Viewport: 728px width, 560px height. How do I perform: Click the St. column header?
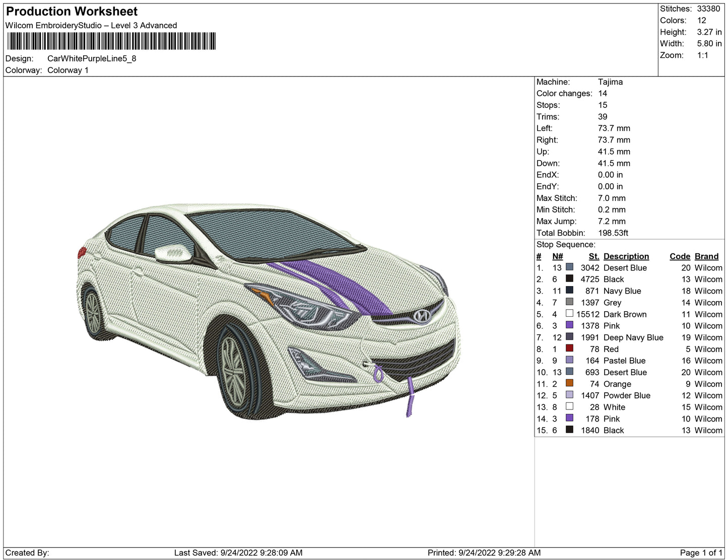593,256
